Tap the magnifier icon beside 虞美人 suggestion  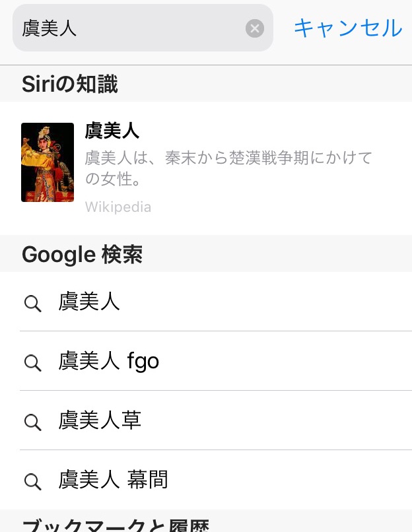pyautogui.click(x=32, y=303)
